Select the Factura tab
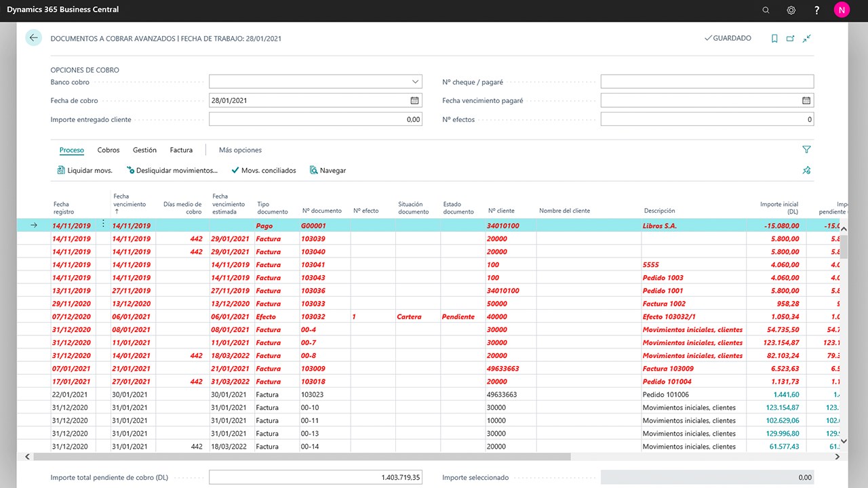This screenshot has width=868, height=488. click(181, 150)
